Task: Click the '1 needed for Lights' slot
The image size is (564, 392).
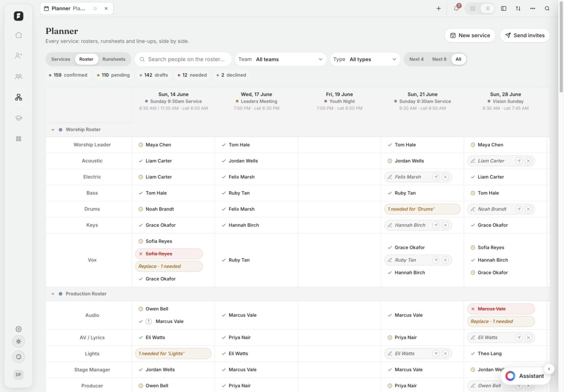Action: (173, 354)
